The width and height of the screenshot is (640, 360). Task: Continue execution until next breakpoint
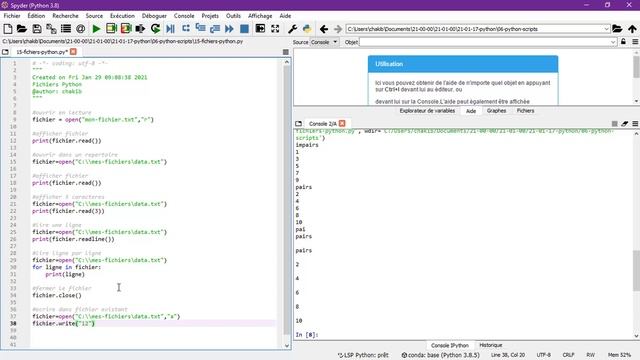(x=229, y=29)
